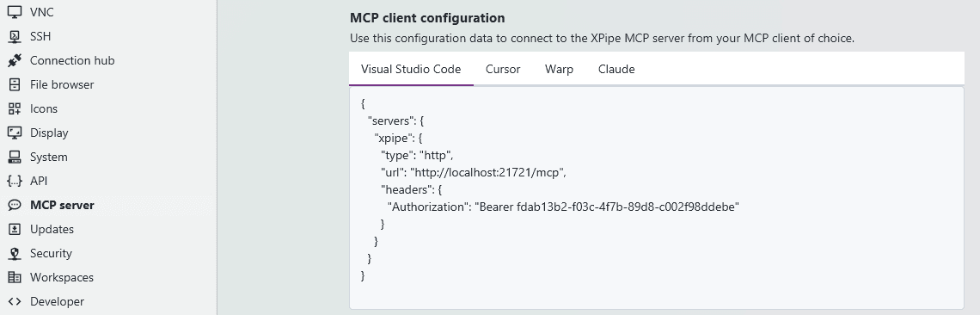This screenshot has width=980, height=315.
Task: Click the System laptop icon
Action: pyautogui.click(x=15, y=157)
